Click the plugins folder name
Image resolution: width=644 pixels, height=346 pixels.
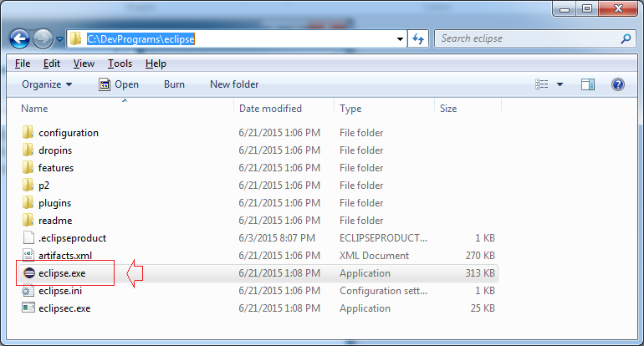(x=54, y=203)
